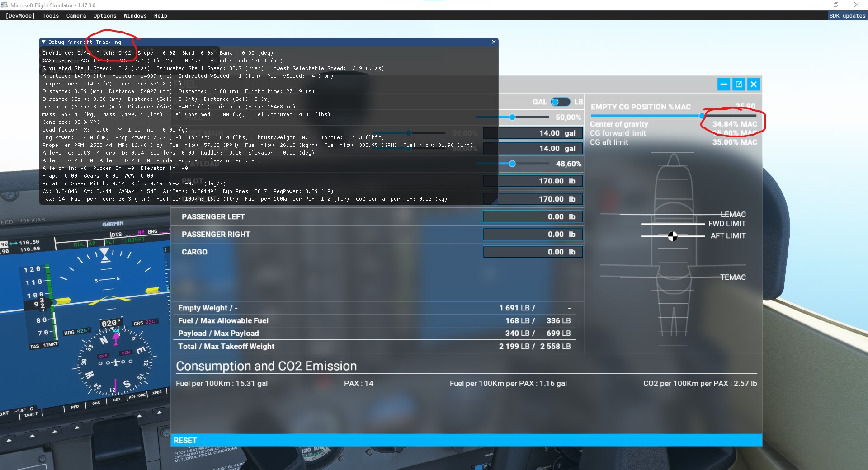Image resolution: width=868 pixels, height=470 pixels.
Task: Click the CRS 025° readout on the PFD
Action: 145,323
